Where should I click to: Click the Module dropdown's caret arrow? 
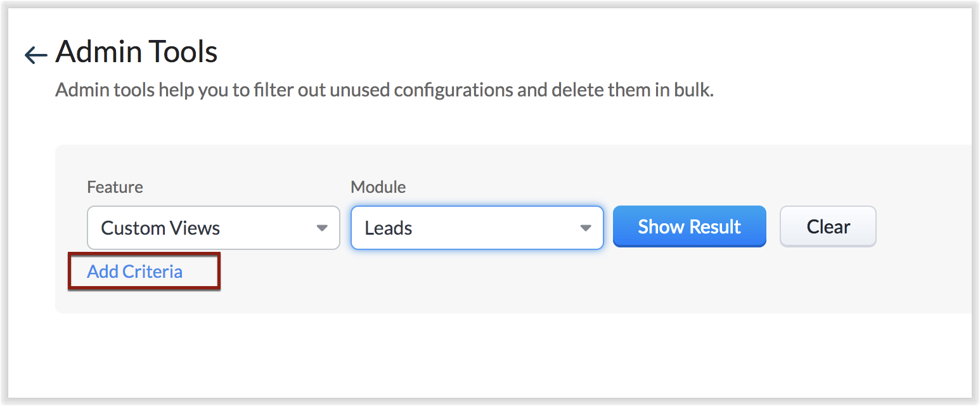(585, 228)
